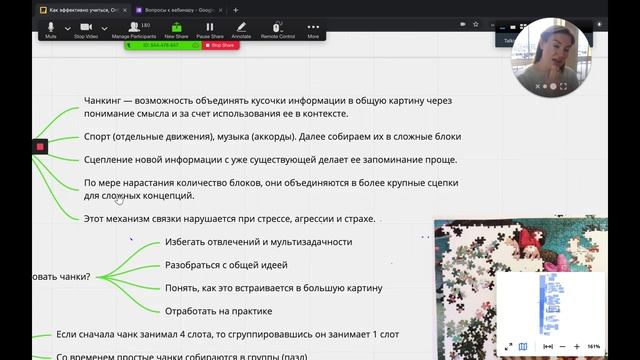Click the single-window view icon in floating Zoom panel
640x360 pixels.
tap(513, 27)
